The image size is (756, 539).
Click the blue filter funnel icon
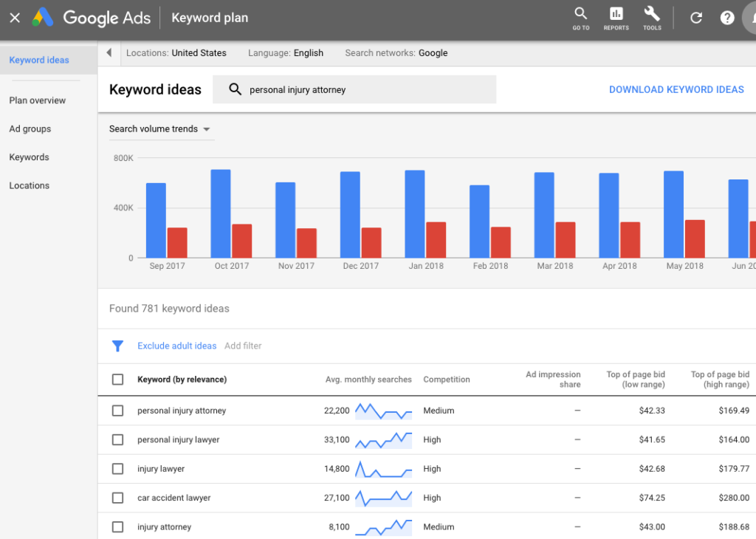[x=117, y=346]
